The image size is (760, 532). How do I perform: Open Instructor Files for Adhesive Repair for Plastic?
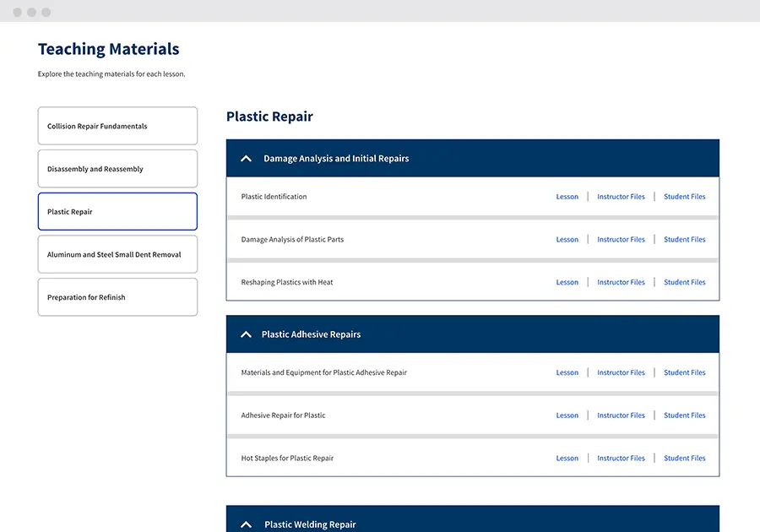[621, 415]
